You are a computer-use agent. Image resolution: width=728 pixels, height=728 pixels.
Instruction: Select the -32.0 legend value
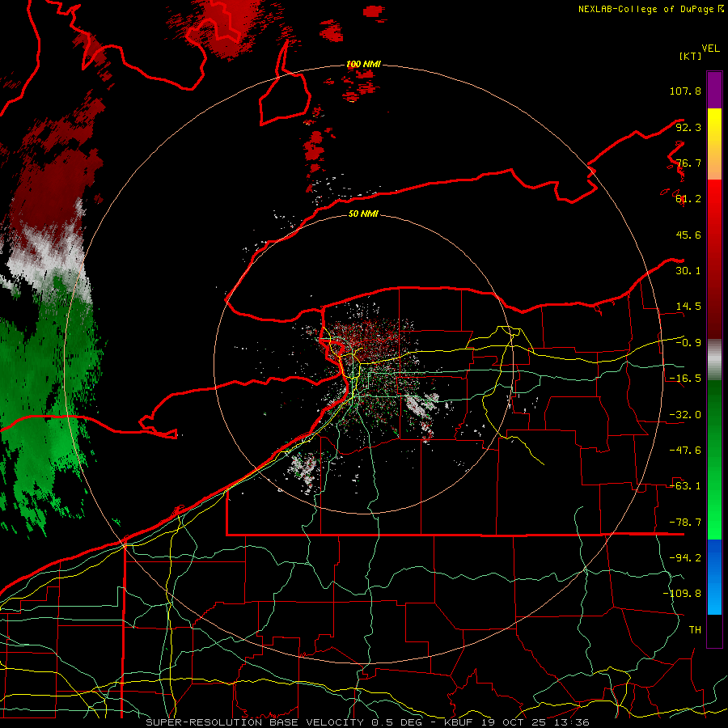[x=685, y=414]
